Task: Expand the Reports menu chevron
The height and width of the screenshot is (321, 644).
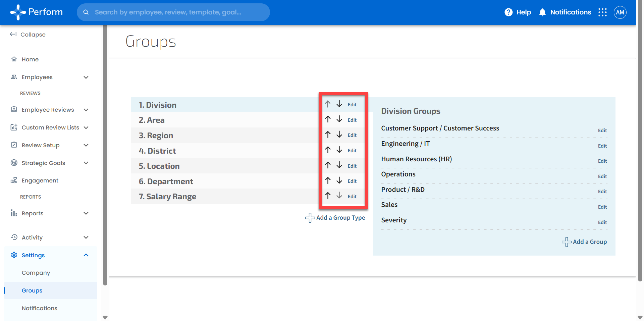Action: pyautogui.click(x=86, y=213)
